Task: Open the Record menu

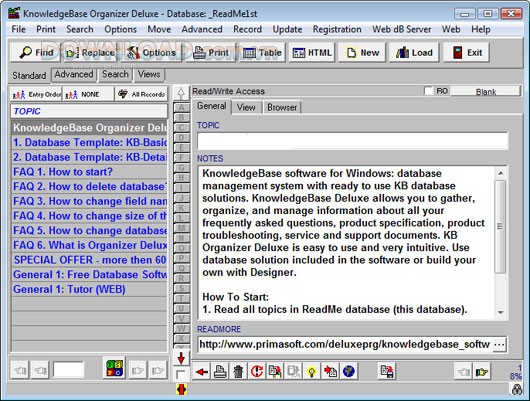Action: [247, 29]
